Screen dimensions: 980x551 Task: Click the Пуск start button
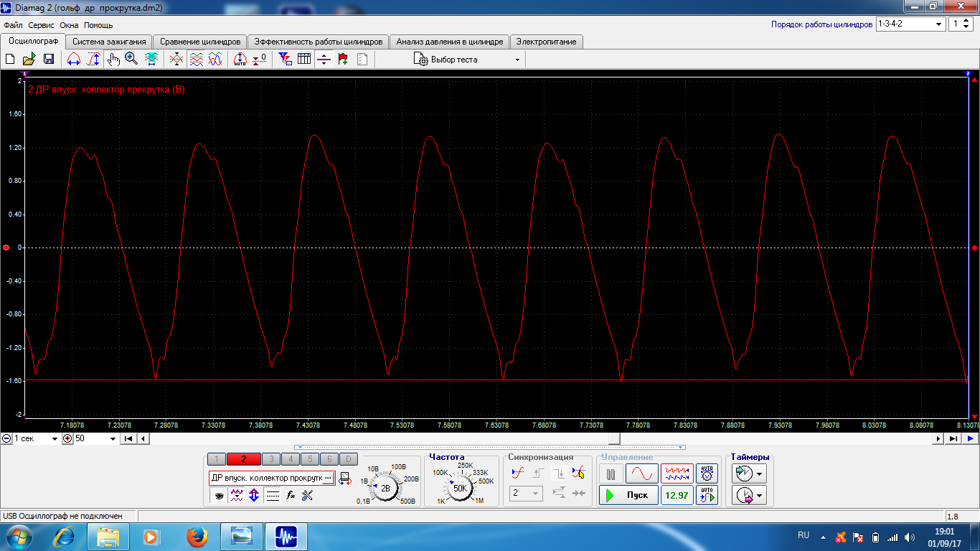point(628,495)
